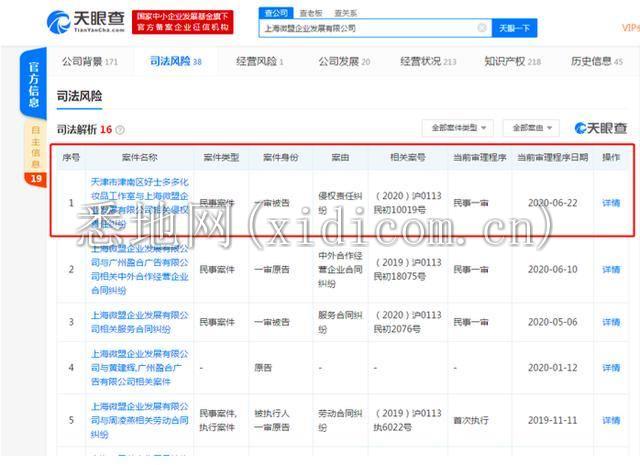This screenshot has height=465, width=640.
Task: Expand the 全部案由 dropdown
Action: (x=531, y=128)
